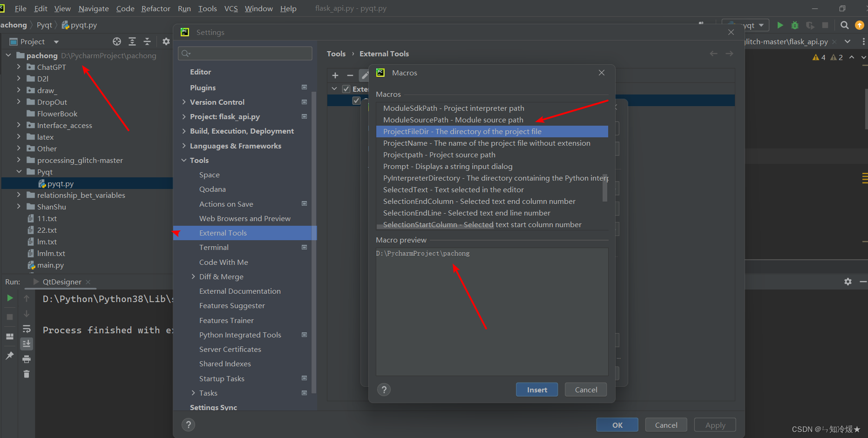The width and height of the screenshot is (868, 438).
Task: Click the help question mark in Macros dialog
Action: click(384, 390)
